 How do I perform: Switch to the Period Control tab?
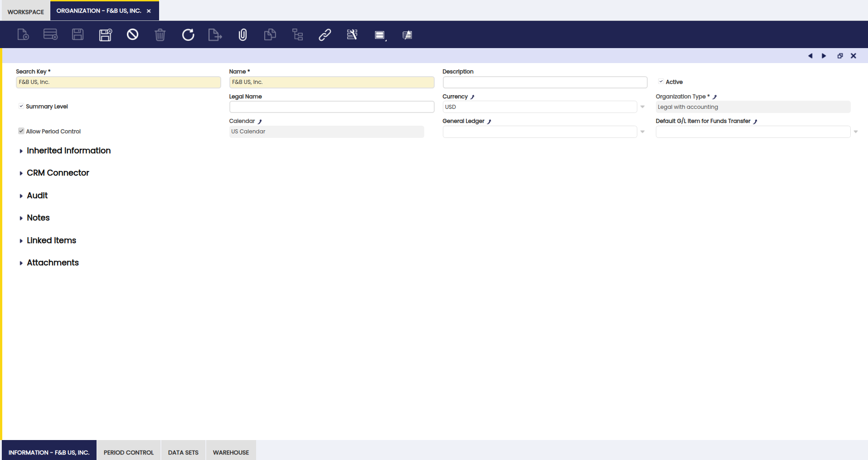[129, 452]
